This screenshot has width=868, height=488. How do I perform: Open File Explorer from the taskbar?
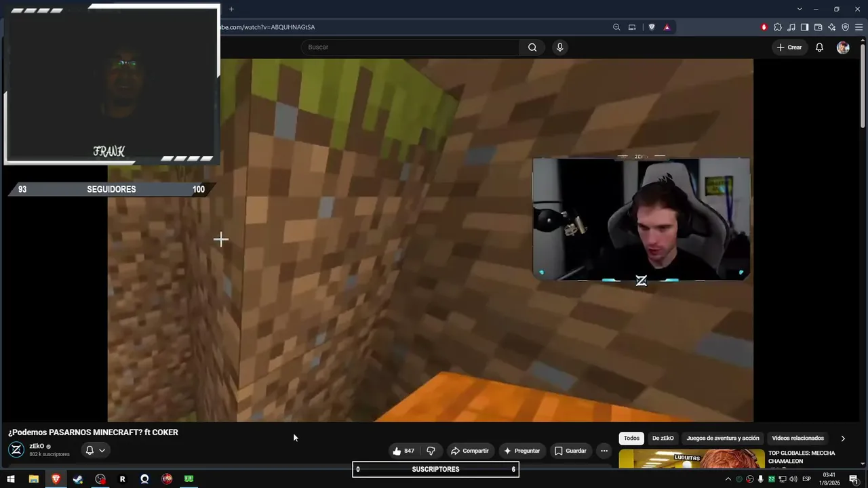(x=33, y=479)
